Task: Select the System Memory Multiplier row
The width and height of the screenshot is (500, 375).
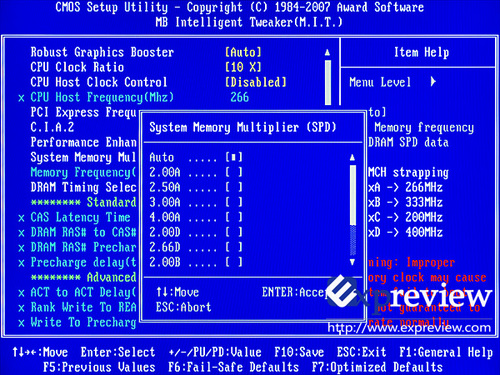Action: 83,157
